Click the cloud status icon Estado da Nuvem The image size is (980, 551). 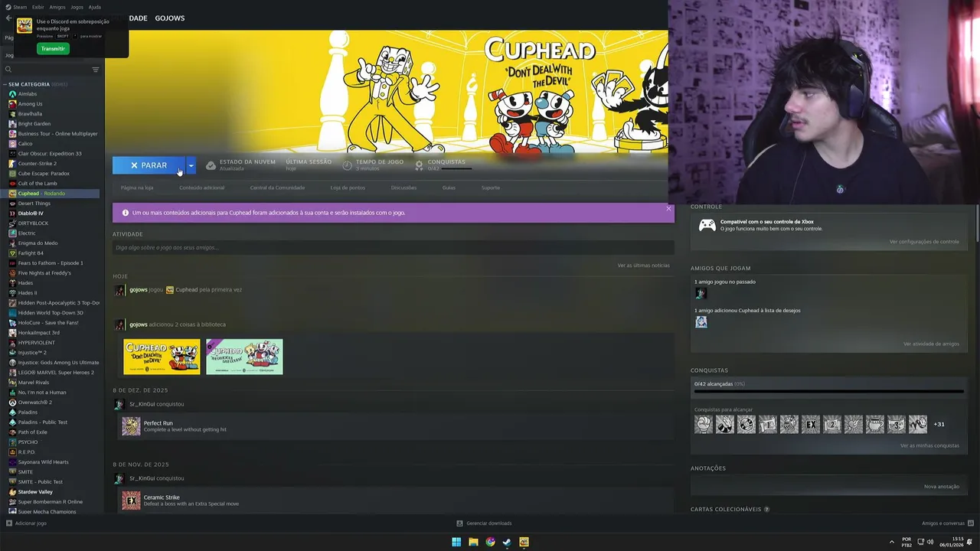(x=211, y=165)
